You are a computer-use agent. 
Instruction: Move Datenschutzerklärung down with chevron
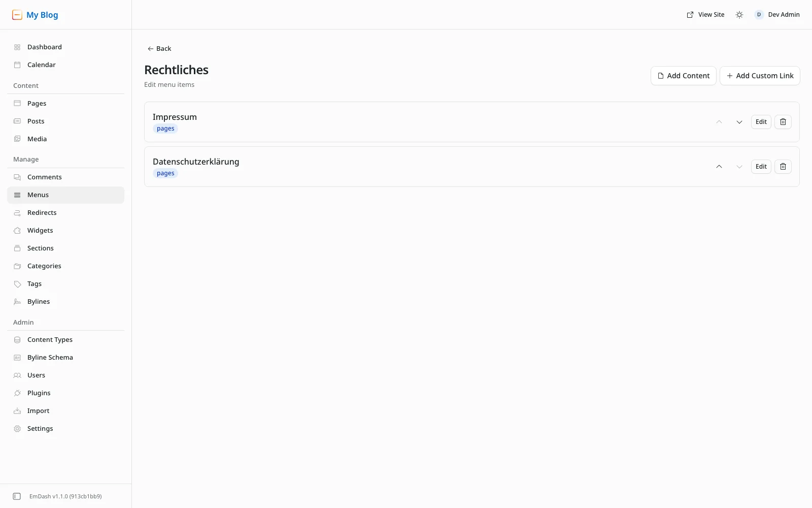(x=739, y=167)
